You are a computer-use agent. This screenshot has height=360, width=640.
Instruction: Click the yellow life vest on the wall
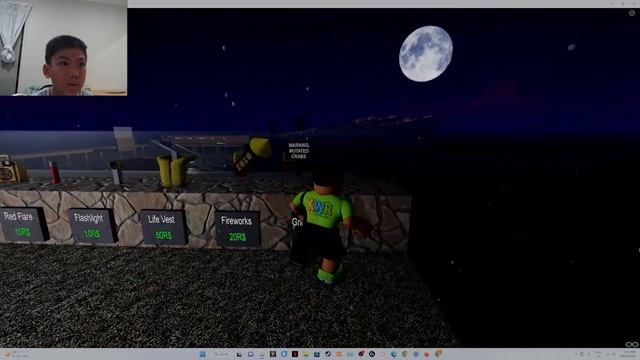173,170
